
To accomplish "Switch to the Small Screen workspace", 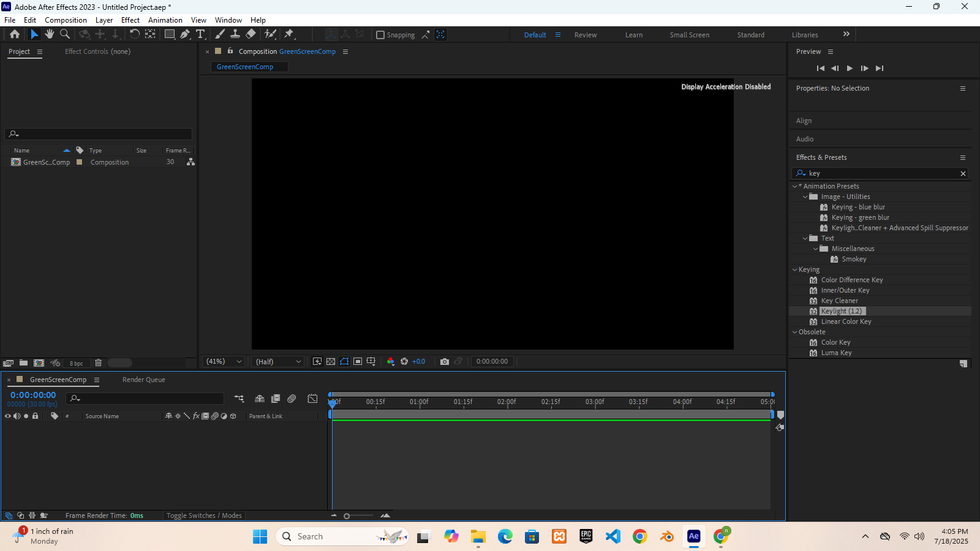I will tap(690, 35).
